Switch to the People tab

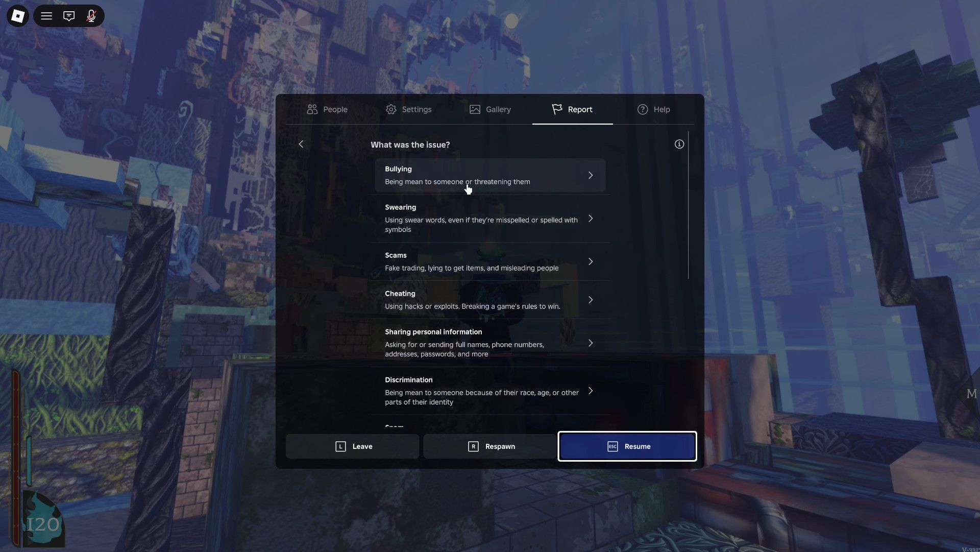click(x=327, y=109)
